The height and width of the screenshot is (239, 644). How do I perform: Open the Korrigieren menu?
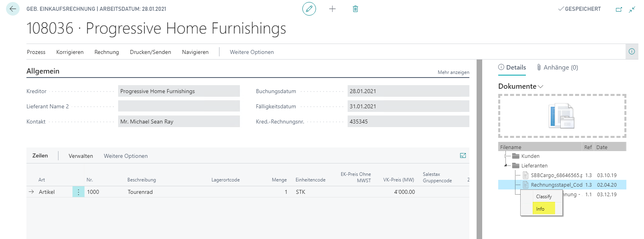pyautogui.click(x=70, y=52)
